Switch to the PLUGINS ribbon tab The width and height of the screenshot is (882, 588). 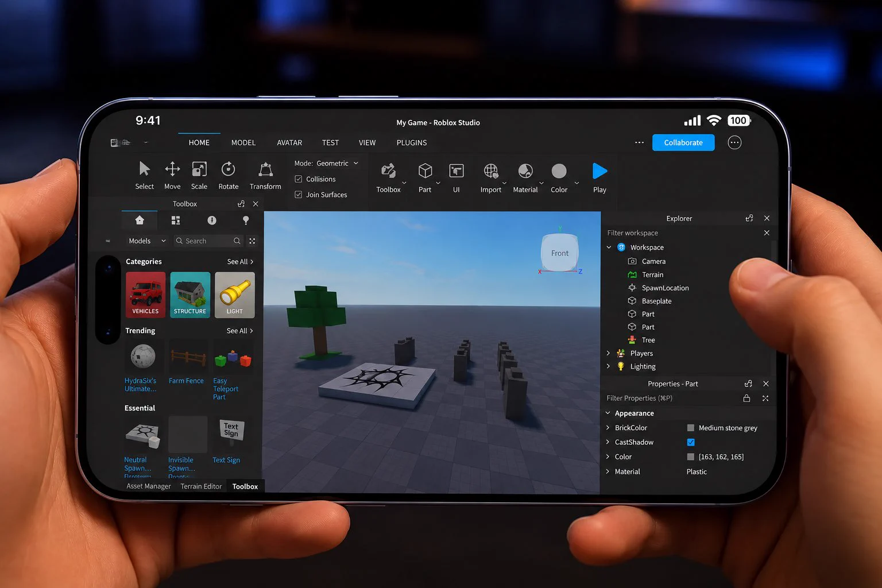[x=412, y=142]
